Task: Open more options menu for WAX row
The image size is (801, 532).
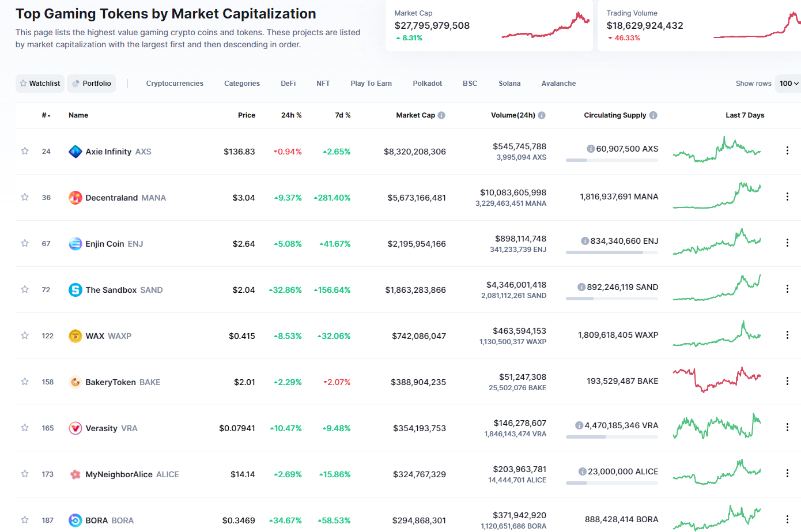Action: 787,335
